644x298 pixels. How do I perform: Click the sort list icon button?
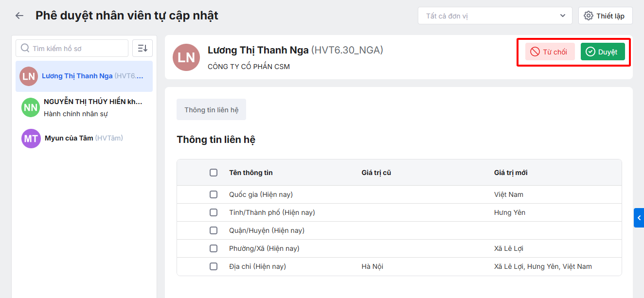pos(143,48)
